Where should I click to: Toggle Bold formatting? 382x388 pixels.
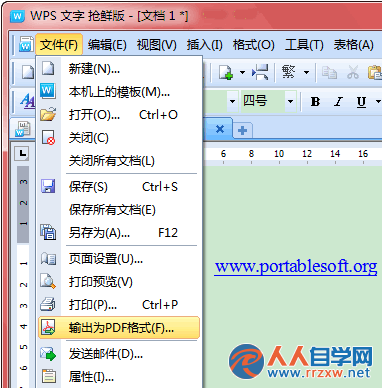315,101
